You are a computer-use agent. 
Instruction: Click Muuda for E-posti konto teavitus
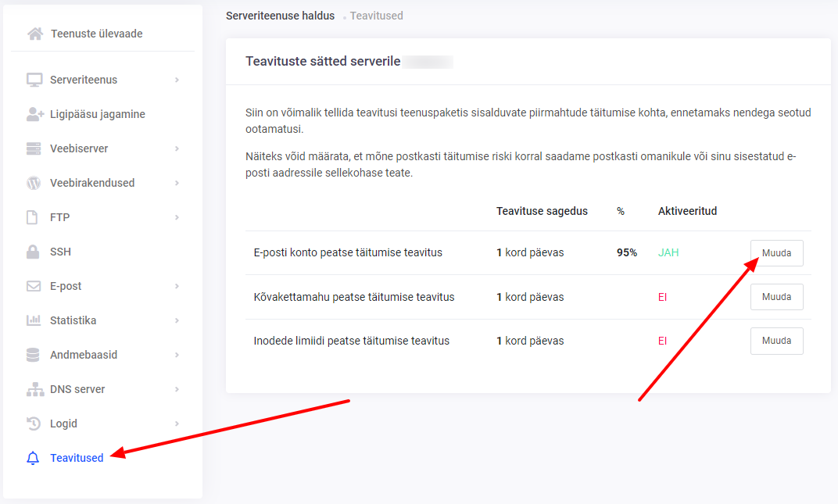click(776, 253)
